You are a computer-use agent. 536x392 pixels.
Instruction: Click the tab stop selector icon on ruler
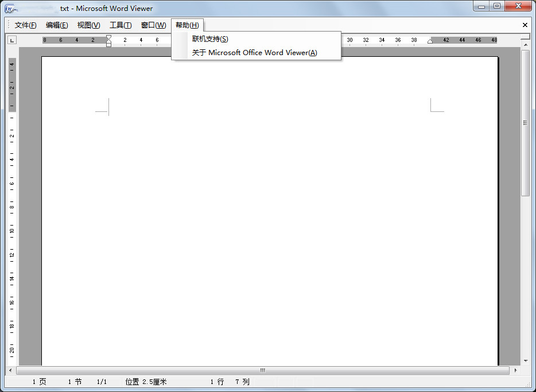click(x=12, y=40)
